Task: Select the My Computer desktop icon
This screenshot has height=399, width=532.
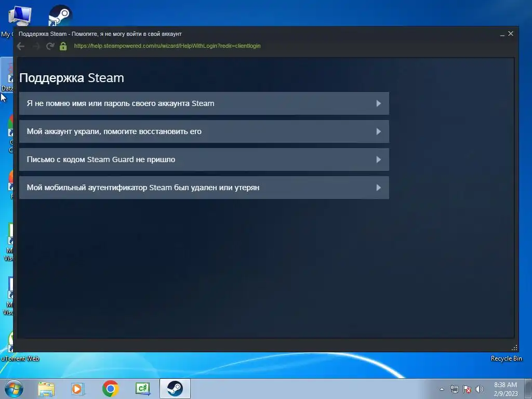Action: pos(20,16)
